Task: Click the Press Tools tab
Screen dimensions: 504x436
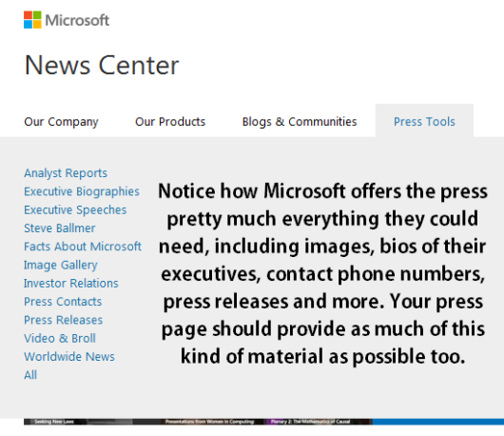Action: click(424, 121)
